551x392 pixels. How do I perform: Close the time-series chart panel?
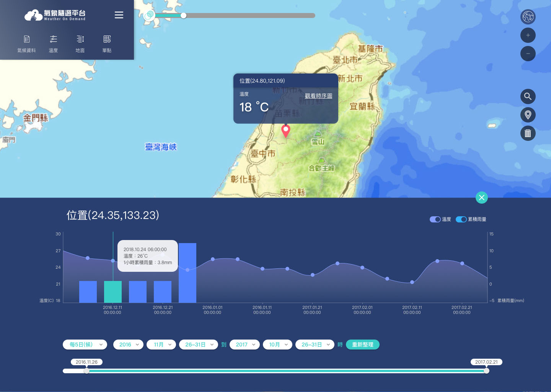point(482,198)
